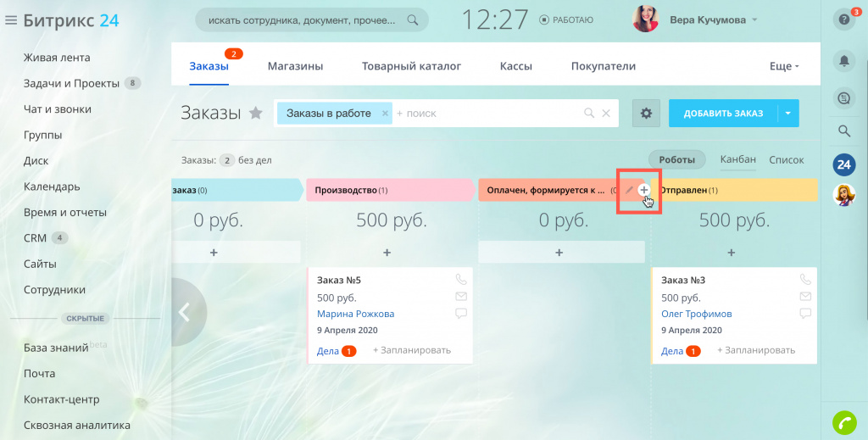This screenshot has height=440, width=868.
Task: Click Запланировать on the Заказ №5 card
Action: click(x=412, y=350)
